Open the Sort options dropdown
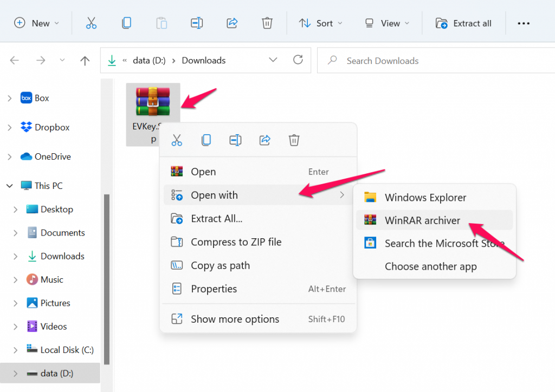The width and height of the screenshot is (555, 392). (x=321, y=23)
